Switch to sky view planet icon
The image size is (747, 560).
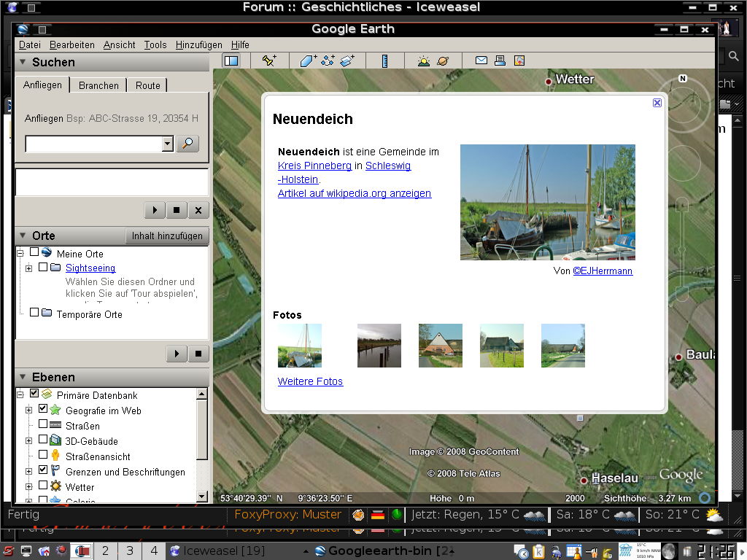click(443, 61)
